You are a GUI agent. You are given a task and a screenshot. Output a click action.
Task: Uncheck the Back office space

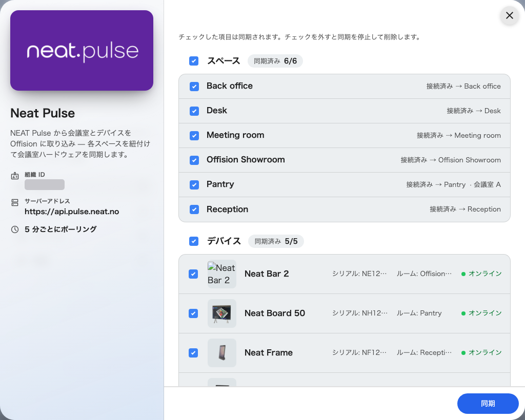(194, 86)
